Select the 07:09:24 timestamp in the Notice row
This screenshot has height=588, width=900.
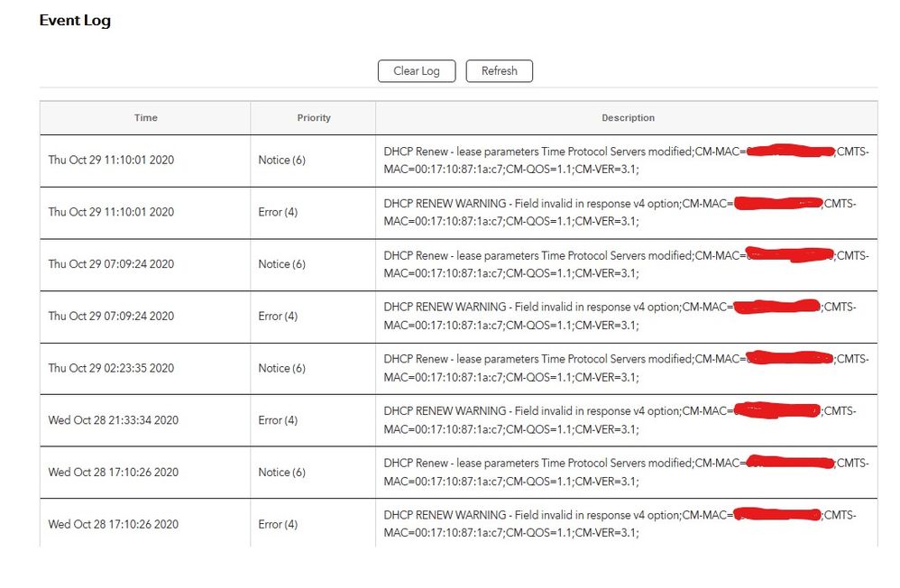111,264
